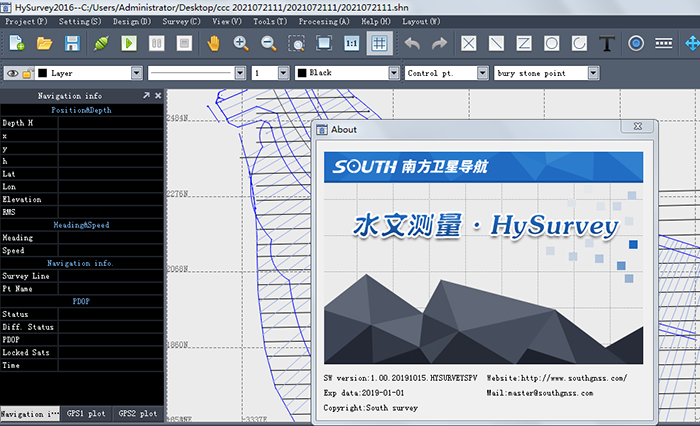Open the line width dropdown showing 1
Image resolution: width=700 pixels, height=426 pixels.
283,73
